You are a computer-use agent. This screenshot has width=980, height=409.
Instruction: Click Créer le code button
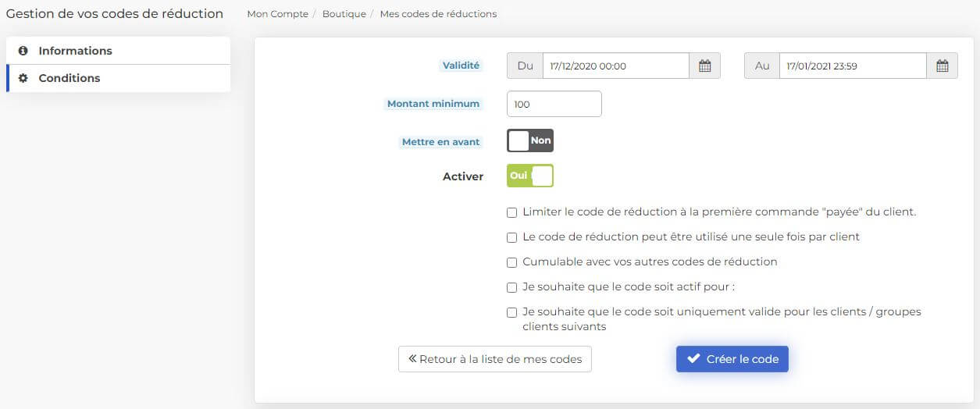point(732,359)
